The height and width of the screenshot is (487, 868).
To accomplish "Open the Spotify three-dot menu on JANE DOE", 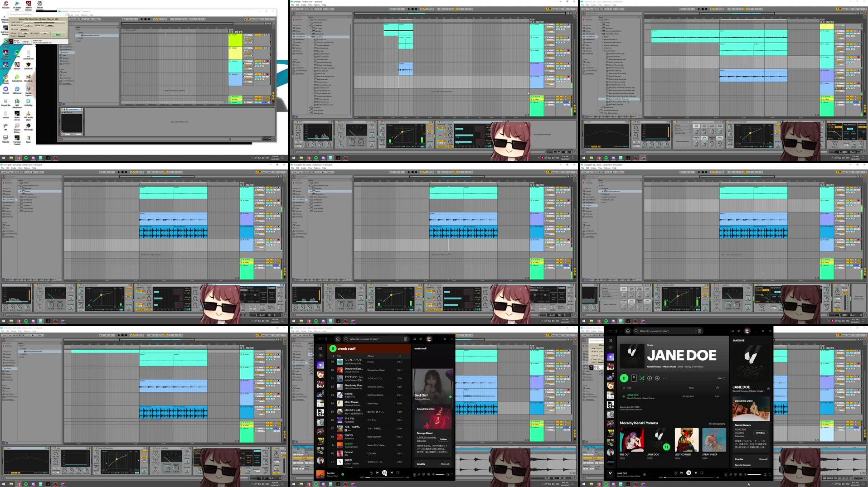I will [664, 378].
